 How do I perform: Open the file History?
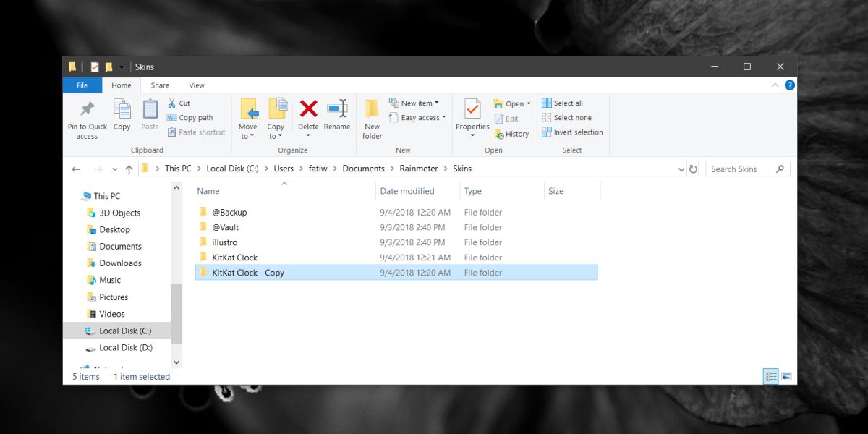pos(511,134)
